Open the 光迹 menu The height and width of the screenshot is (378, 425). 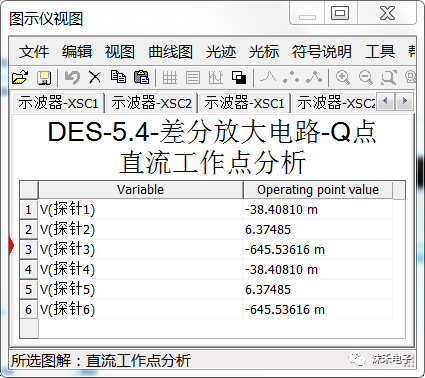(221, 52)
